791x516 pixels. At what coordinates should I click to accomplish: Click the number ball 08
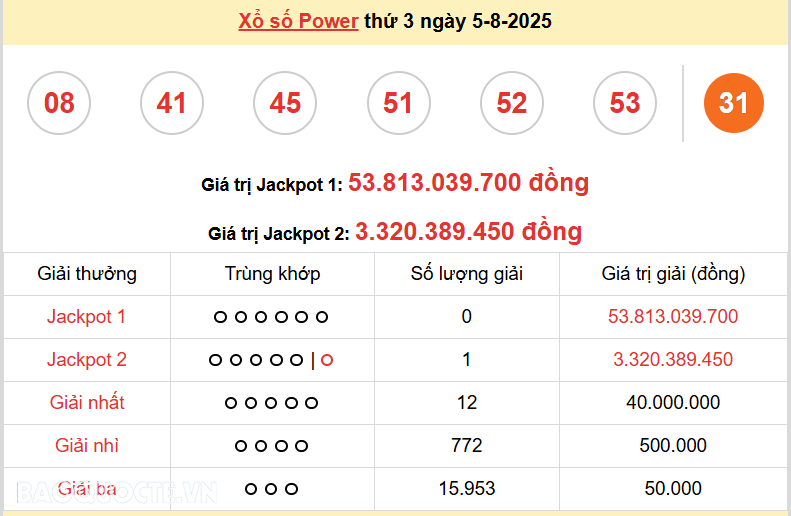(59, 103)
